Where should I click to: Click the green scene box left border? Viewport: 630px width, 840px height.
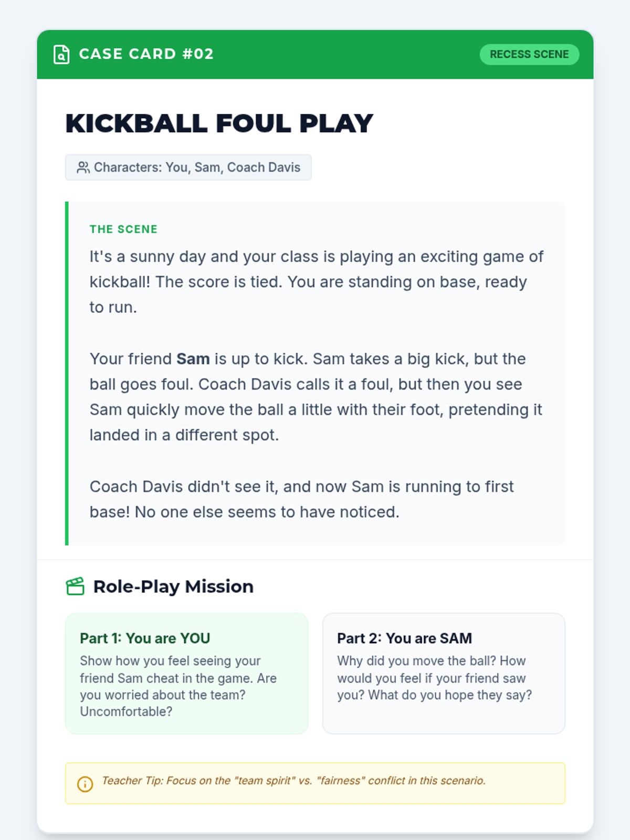(67, 373)
